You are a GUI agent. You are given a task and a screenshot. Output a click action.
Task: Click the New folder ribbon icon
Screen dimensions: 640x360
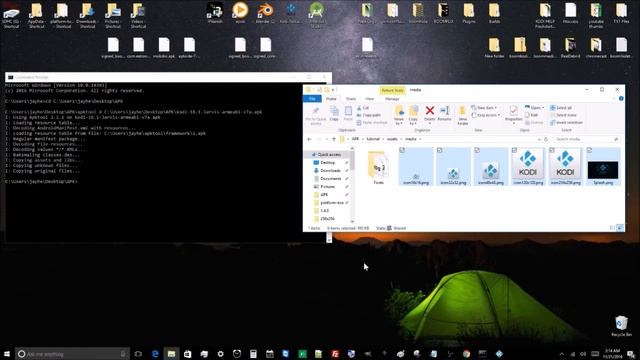(462, 115)
